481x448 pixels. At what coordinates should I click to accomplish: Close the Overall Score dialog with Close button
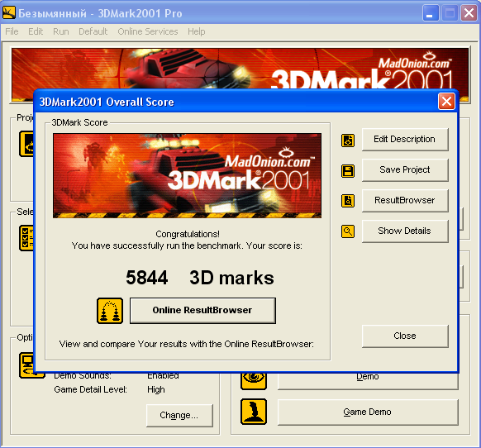(405, 336)
